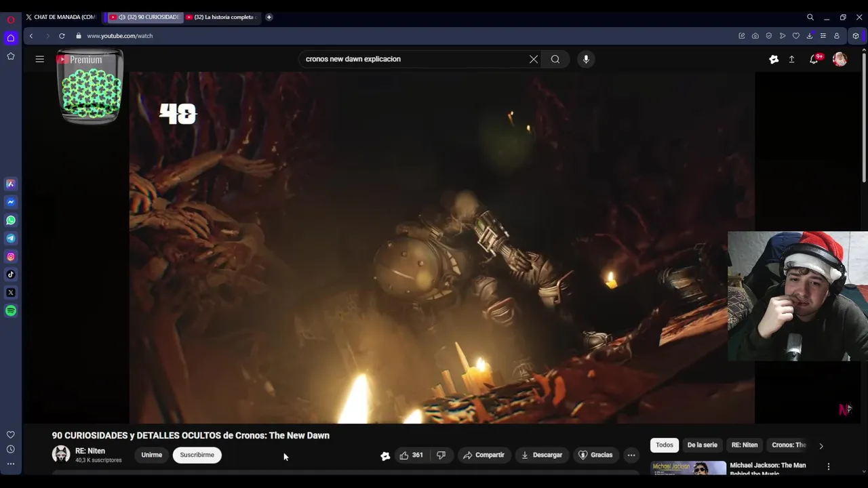Open the edit page toolbar icon
Image resolution: width=868 pixels, height=488 pixels.
742,36
